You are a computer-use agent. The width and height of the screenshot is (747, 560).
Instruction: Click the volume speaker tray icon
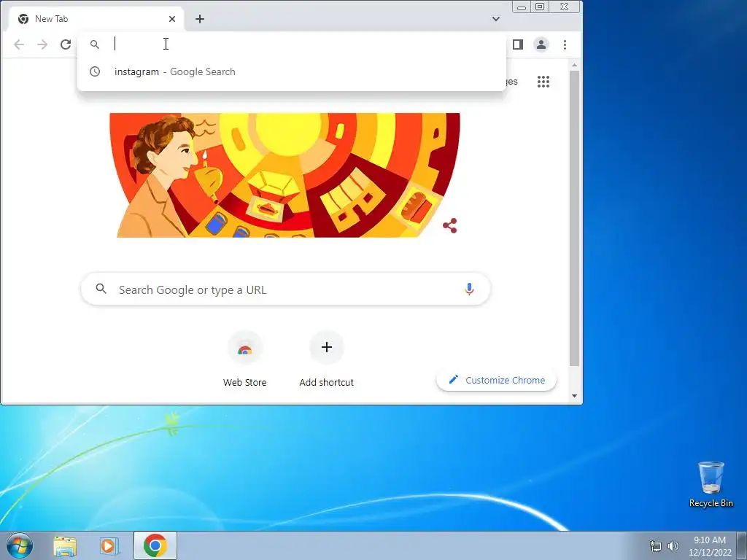(x=673, y=546)
